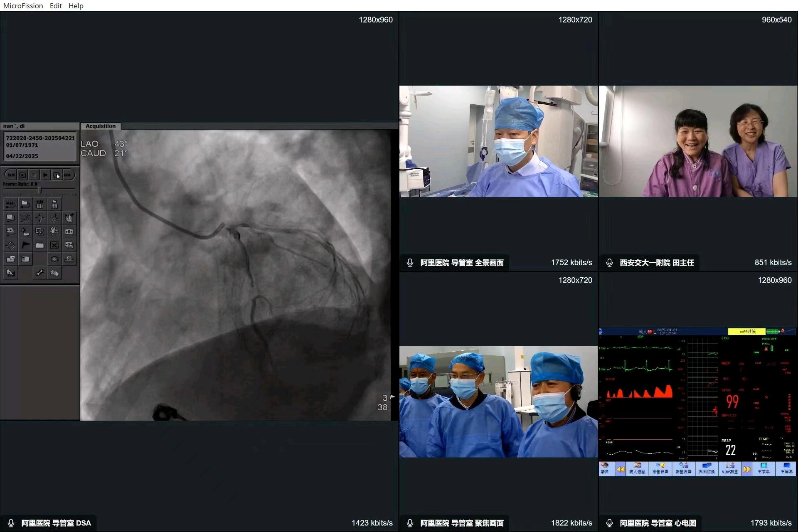798x532 pixels.
Task: Click the flag marker tool icon
Action: [25, 245]
